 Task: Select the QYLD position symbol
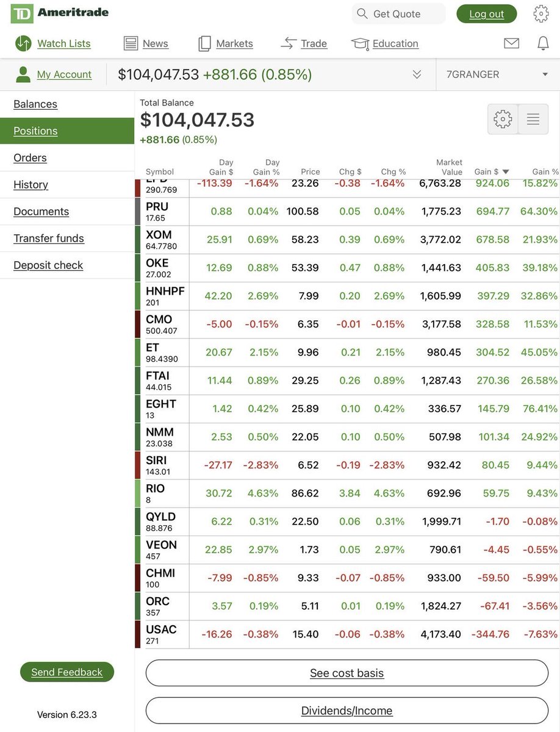click(x=160, y=517)
